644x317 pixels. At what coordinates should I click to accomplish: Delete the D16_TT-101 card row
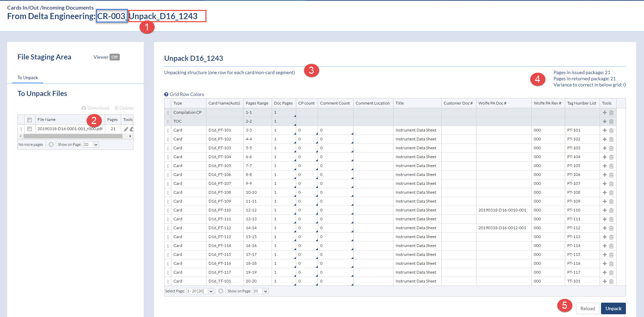click(611, 281)
